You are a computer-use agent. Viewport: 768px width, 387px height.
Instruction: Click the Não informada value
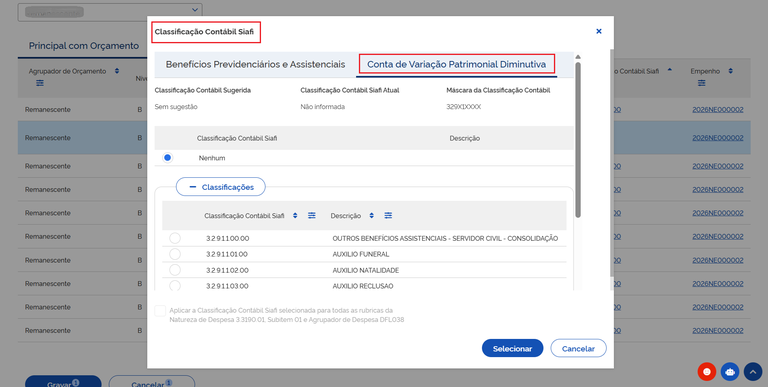pyautogui.click(x=323, y=107)
